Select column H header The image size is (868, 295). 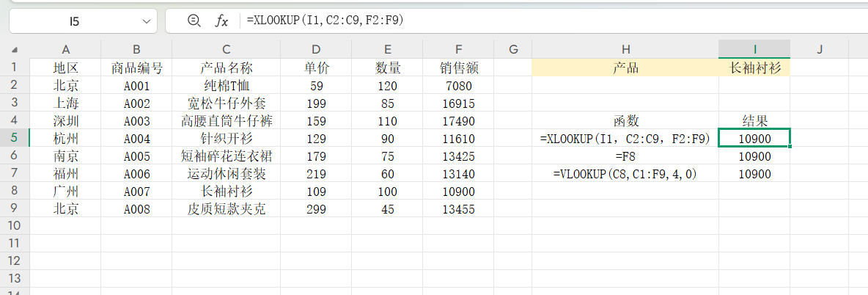click(x=625, y=50)
